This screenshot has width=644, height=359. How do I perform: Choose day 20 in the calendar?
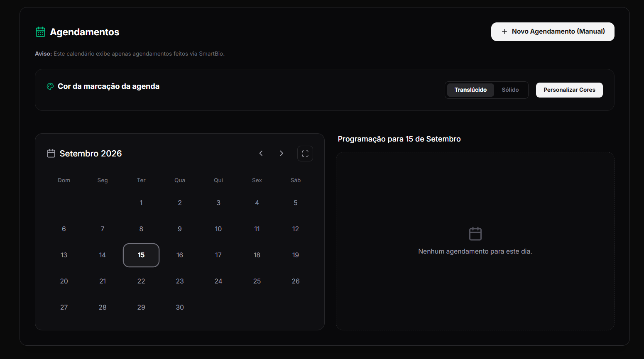point(64,281)
